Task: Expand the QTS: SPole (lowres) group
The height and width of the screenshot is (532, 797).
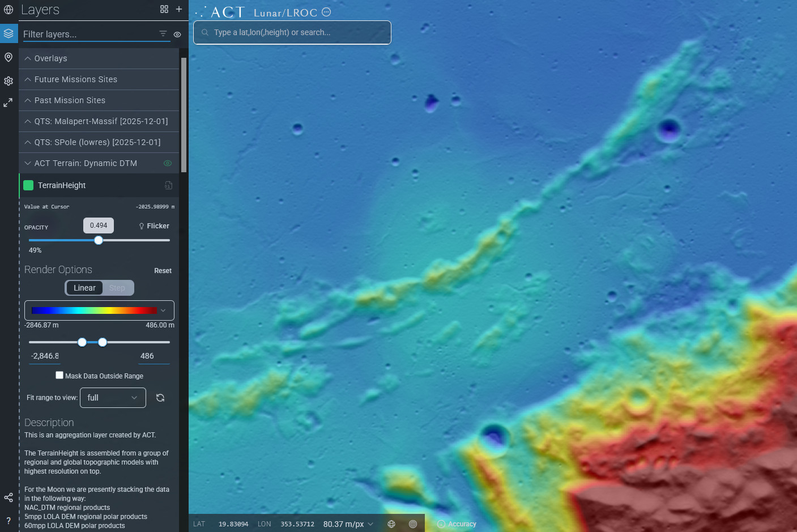Action: (99, 142)
